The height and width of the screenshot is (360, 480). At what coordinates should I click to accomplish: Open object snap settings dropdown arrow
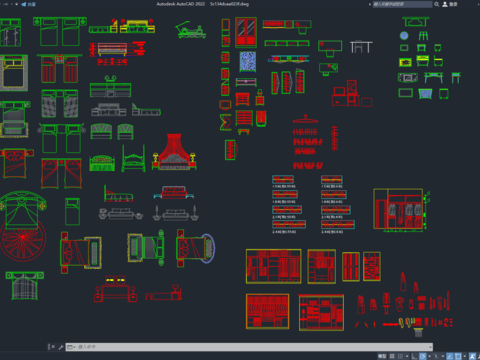point(465,356)
